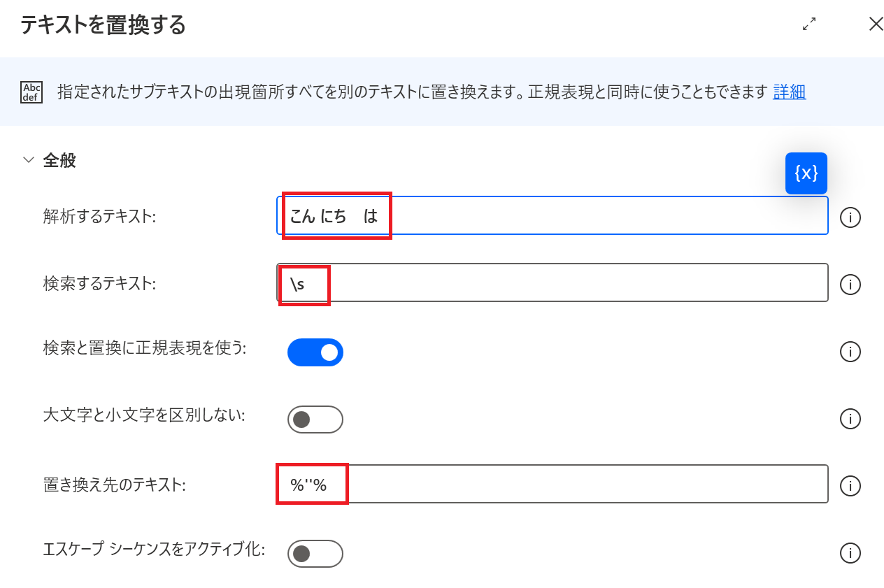
Task: Click info icon for 検索するテキスト
Action: click(850, 285)
